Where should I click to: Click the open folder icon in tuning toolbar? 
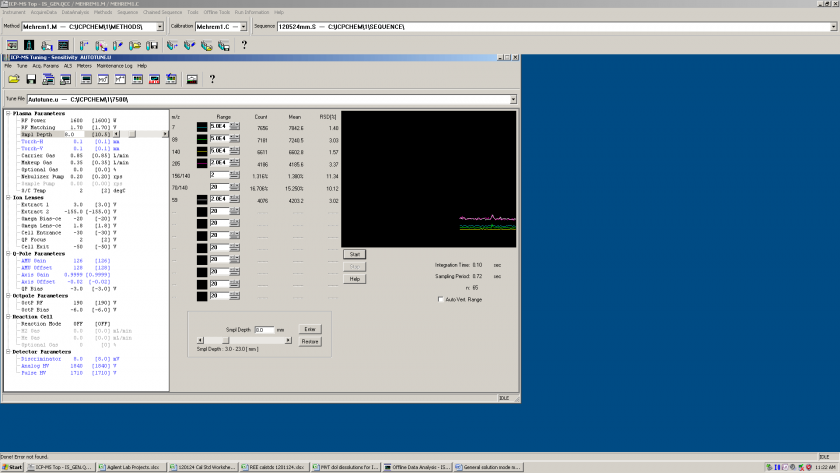tap(15, 79)
